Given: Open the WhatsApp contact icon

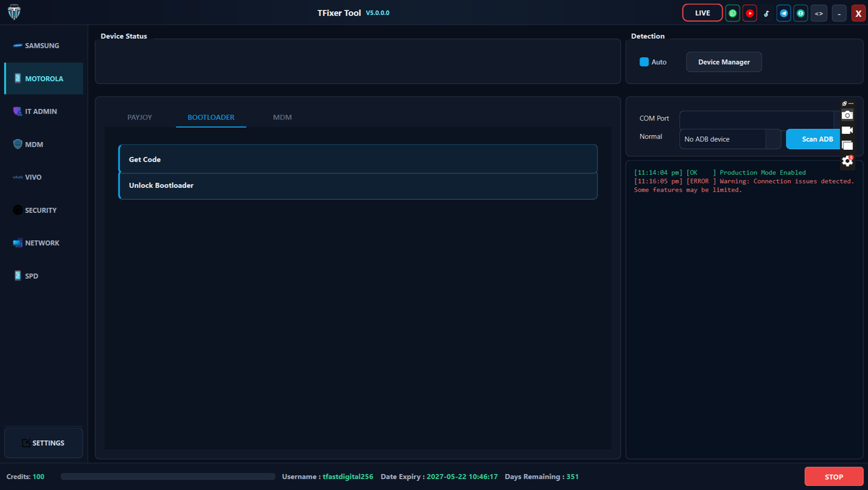Looking at the screenshot, I should pyautogui.click(x=732, y=13).
